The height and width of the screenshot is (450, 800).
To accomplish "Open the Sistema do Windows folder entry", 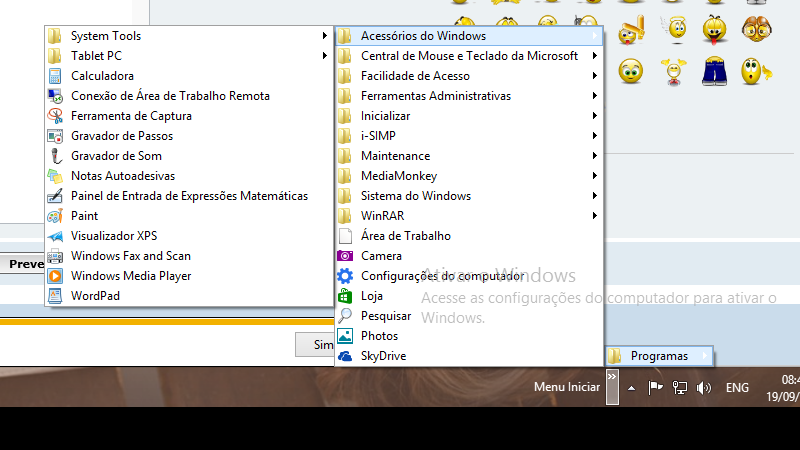I will coord(469,196).
